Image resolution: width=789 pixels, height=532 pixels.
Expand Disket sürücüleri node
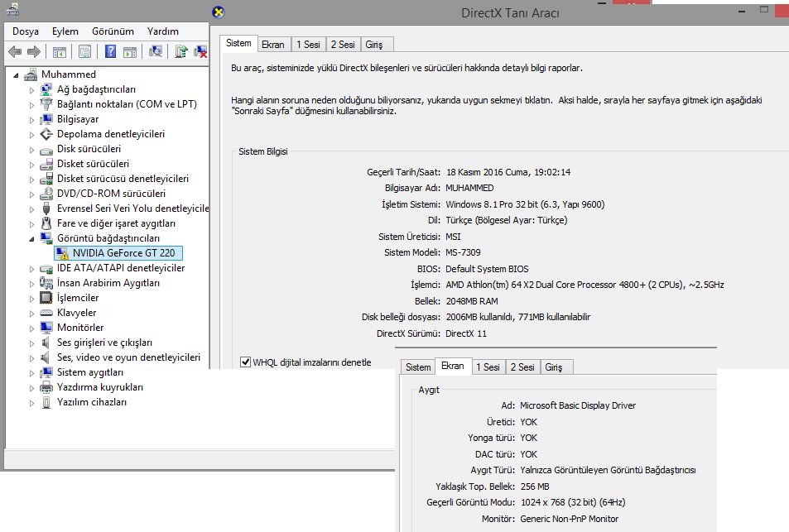(x=31, y=165)
